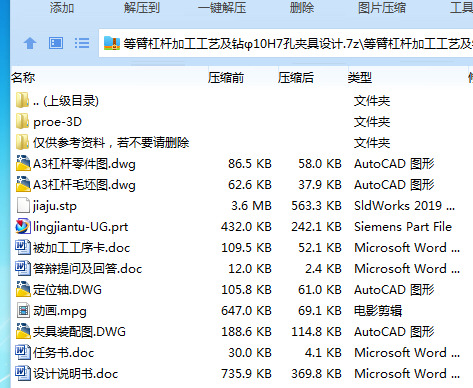Viewport: 473px width, 388px height.
Task: Click the archive path address field
Action: pyautogui.click(x=286, y=43)
